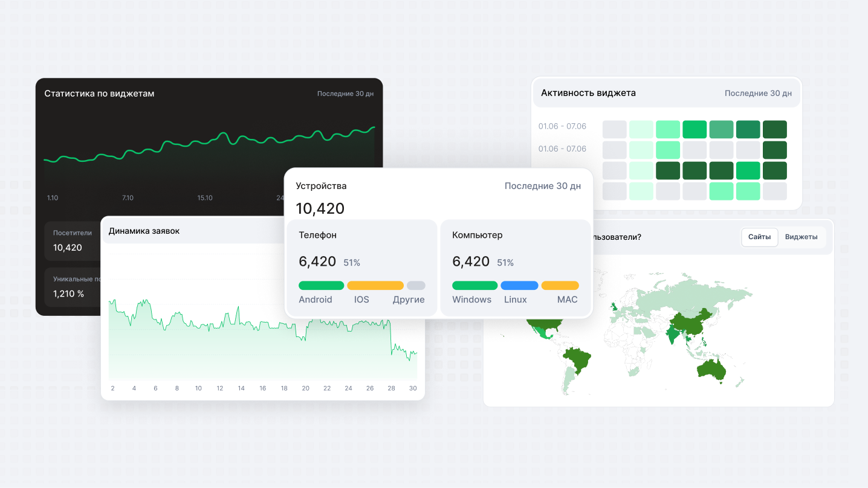Click the yellow iOS bar segment
This screenshot has height=488, width=868.
click(375, 286)
